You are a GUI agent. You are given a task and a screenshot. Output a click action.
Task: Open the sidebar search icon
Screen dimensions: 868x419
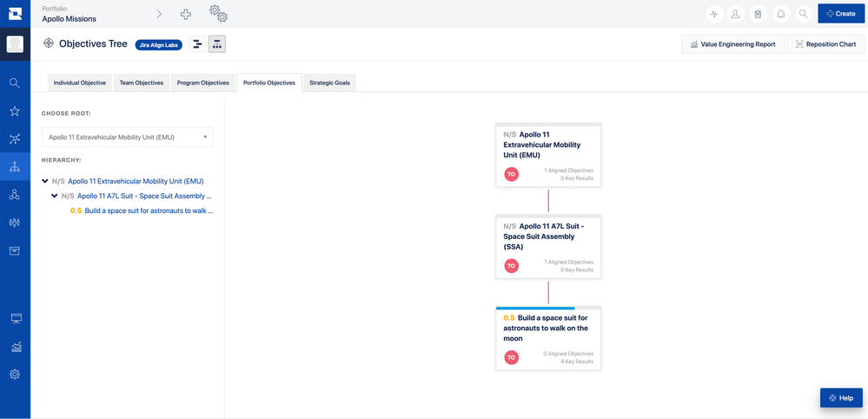15,83
